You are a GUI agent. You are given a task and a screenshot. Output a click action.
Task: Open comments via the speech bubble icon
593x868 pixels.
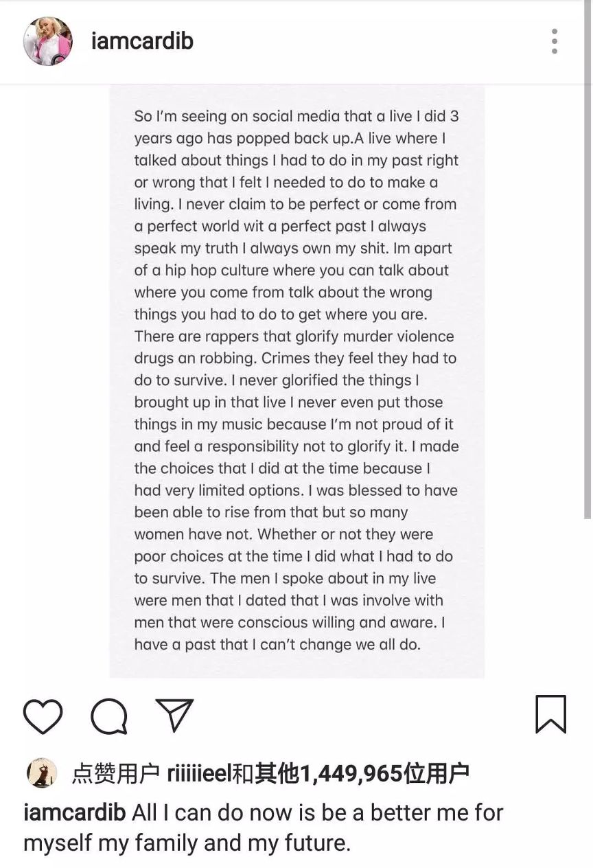109,717
